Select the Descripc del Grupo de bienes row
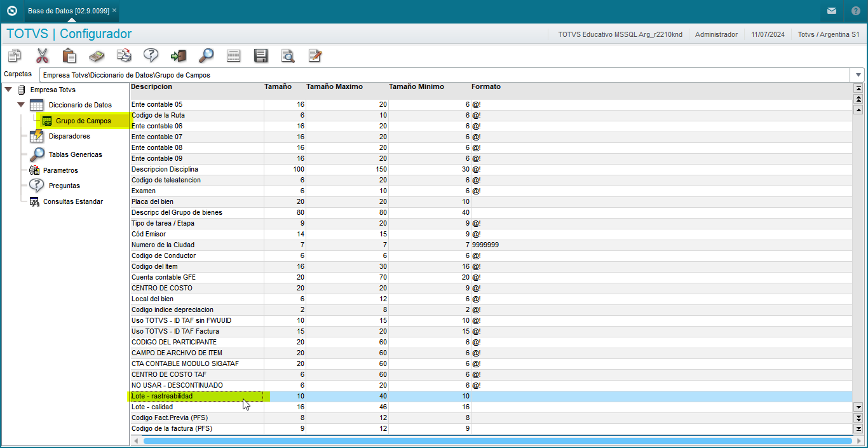Viewport: 868px width, 448px height. (491, 212)
